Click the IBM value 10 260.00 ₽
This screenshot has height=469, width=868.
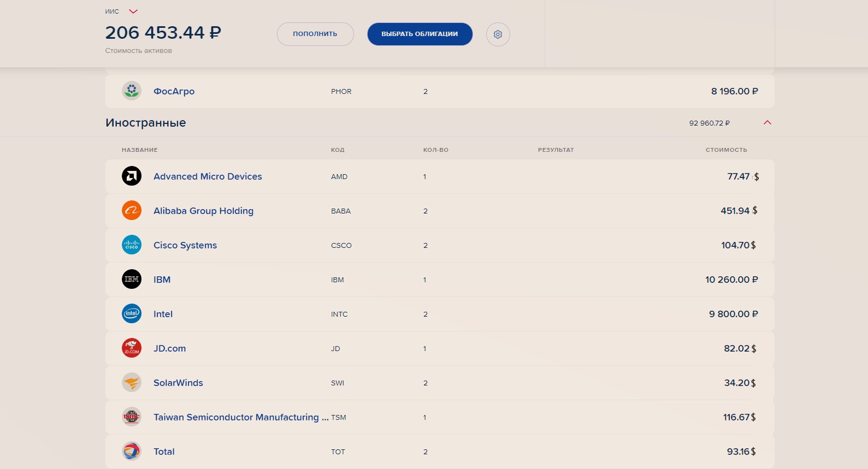click(x=731, y=280)
